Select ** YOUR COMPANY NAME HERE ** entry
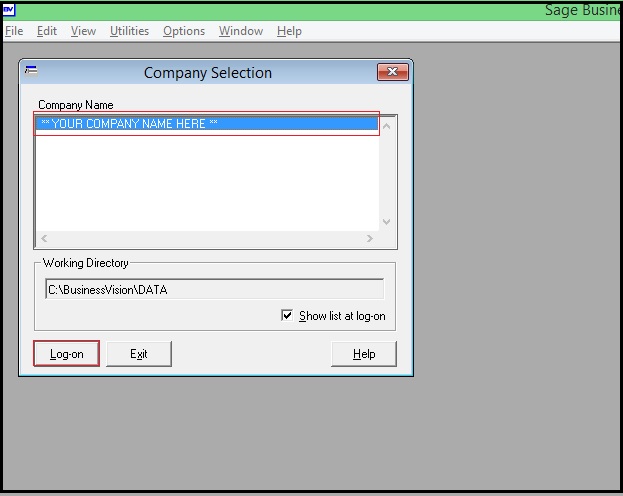The image size is (623, 496). 207,124
